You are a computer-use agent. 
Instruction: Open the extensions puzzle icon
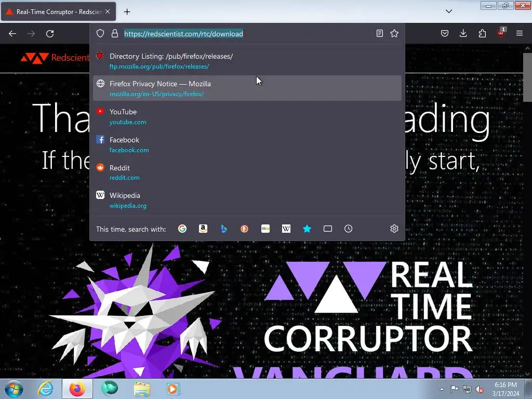tap(482, 33)
